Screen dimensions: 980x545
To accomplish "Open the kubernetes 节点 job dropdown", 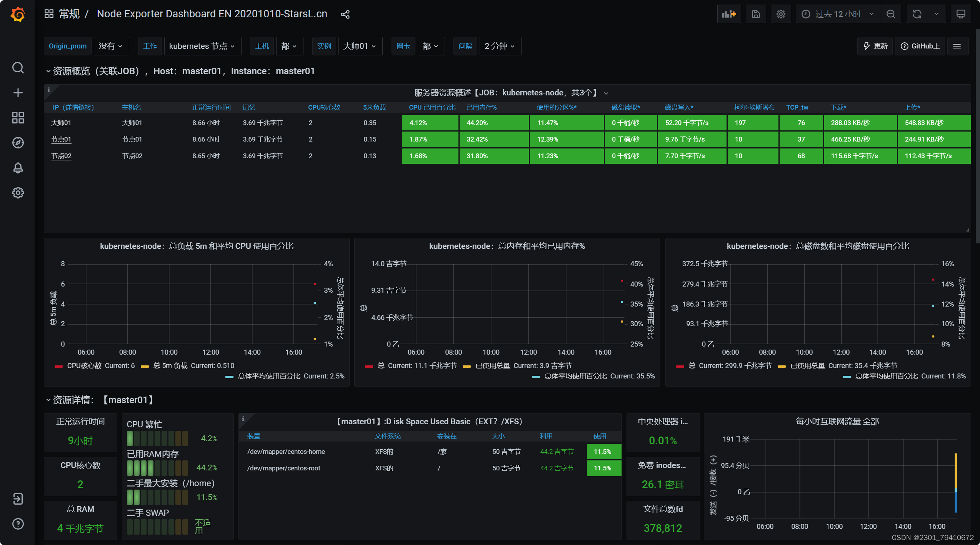I will tap(202, 46).
